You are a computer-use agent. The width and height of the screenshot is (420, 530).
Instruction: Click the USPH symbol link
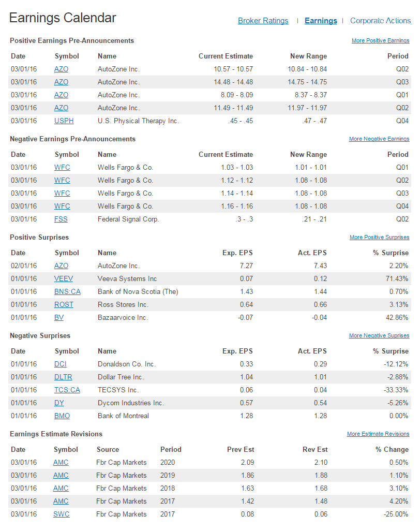coord(64,121)
